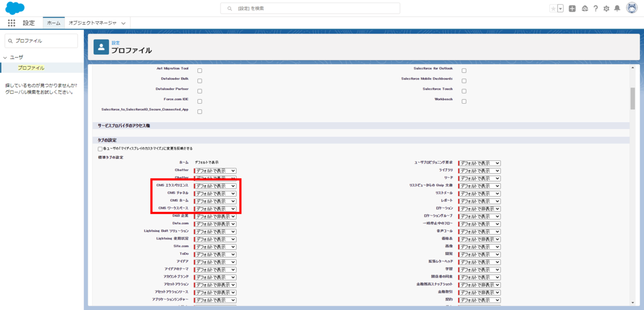Check Salesforce_to_SalesforceIQ_Secure_Connected_App checkbox
This screenshot has width=644, height=310.
coord(200,112)
